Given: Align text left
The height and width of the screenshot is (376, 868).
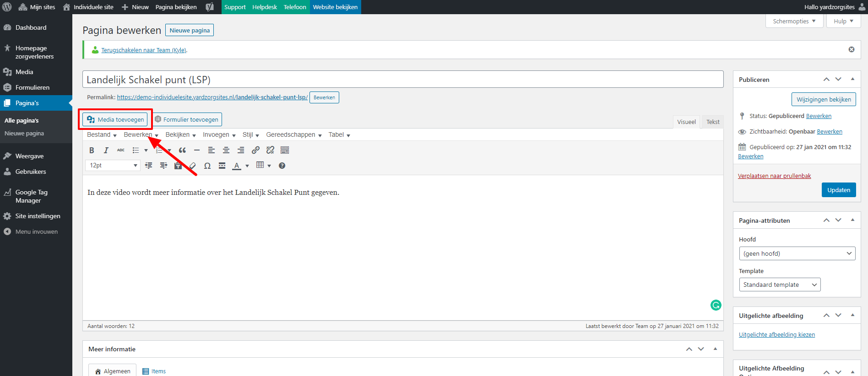Looking at the screenshot, I should 212,150.
